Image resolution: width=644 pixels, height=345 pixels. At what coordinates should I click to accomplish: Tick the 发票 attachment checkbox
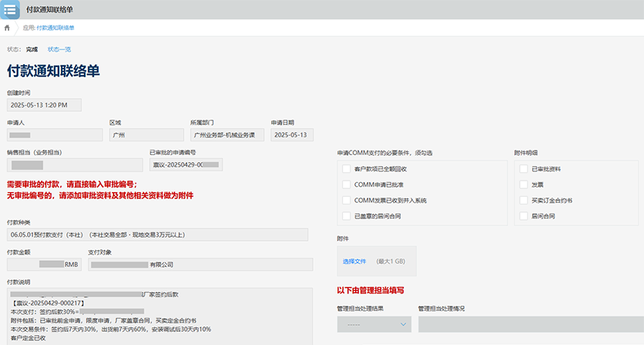pyautogui.click(x=524, y=184)
